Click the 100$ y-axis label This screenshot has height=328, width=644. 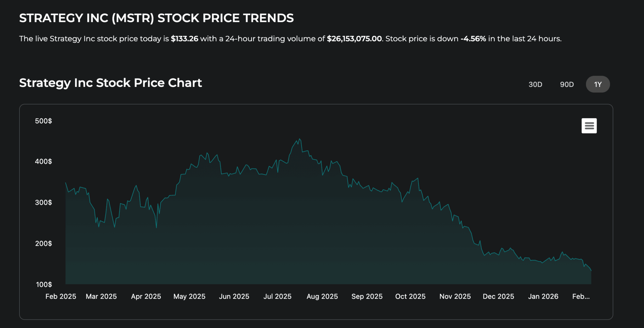pos(44,285)
